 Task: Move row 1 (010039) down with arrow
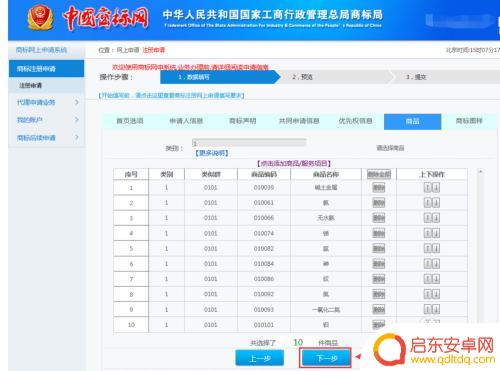[436, 187]
